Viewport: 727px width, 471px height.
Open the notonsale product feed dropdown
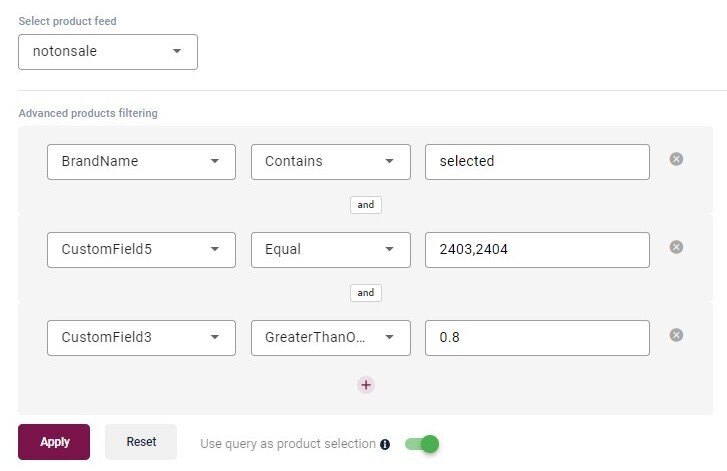pyautogui.click(x=108, y=51)
